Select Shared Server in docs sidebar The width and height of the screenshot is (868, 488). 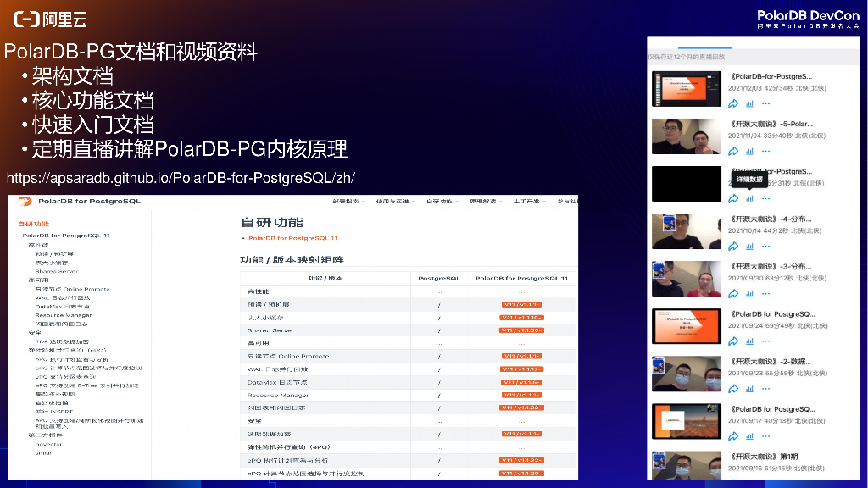[x=57, y=272]
